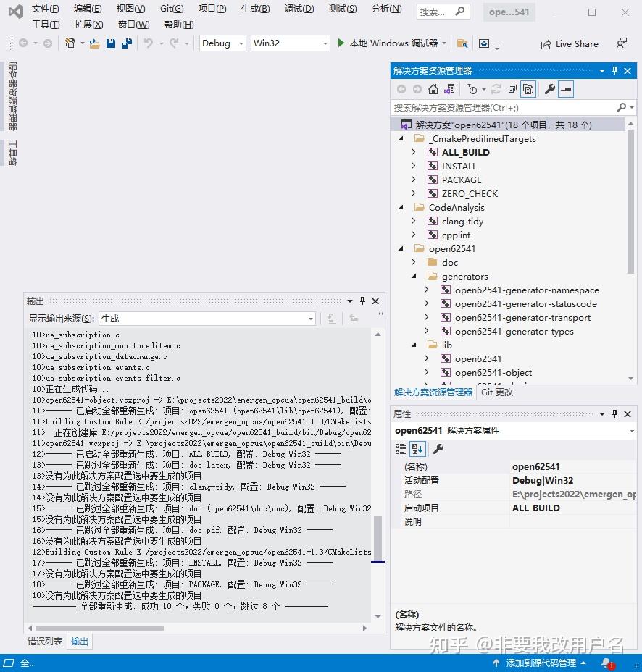Click the Live Share button
Screen dimensions: 642x672
point(570,43)
